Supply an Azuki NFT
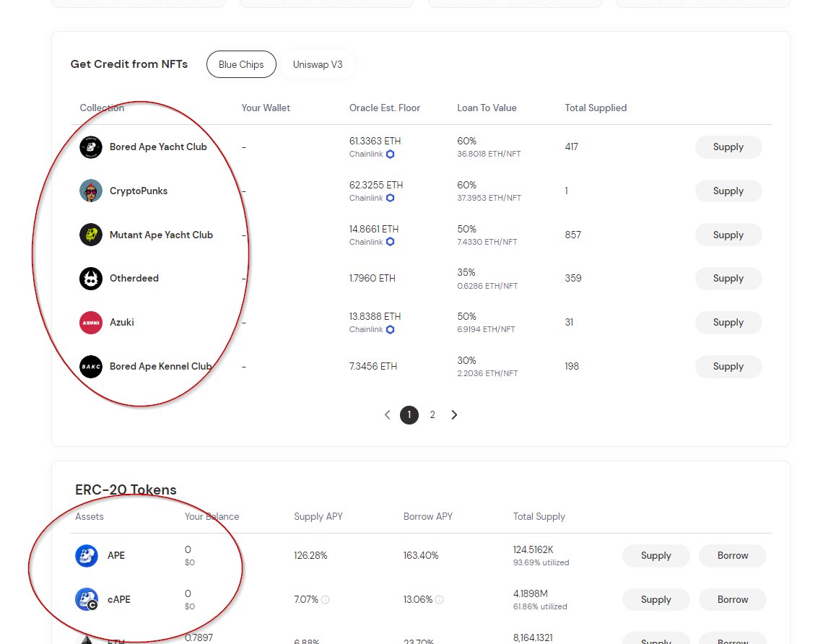Image resolution: width=836 pixels, height=644 pixels. (x=728, y=323)
